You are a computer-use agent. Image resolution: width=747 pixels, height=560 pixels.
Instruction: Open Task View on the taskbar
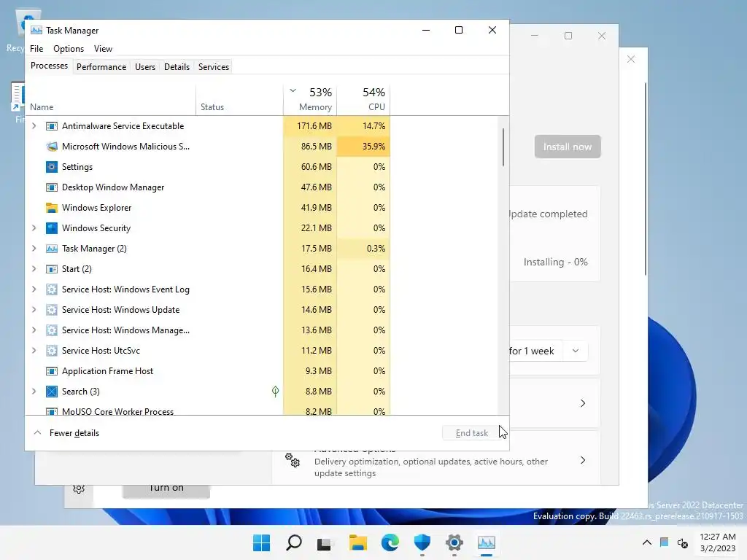coord(325,542)
